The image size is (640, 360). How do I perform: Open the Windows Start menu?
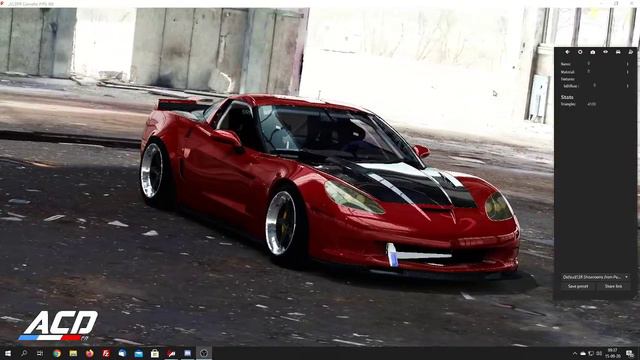(x=8, y=353)
